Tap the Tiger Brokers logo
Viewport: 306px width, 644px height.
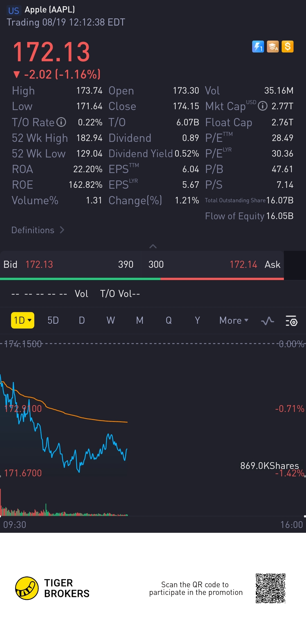tap(27, 588)
